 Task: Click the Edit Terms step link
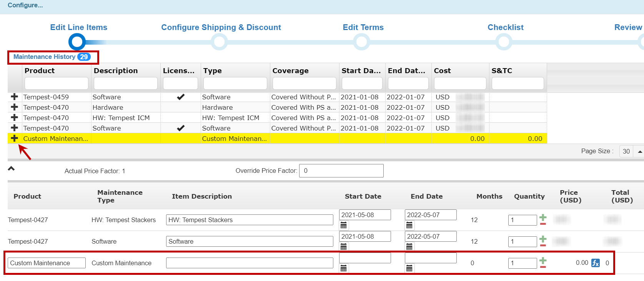363,27
